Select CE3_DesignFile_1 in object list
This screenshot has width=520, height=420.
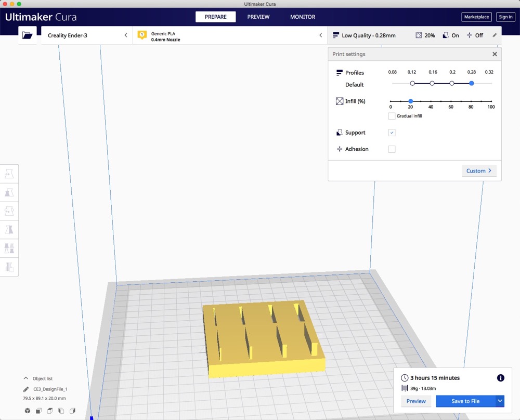tap(50, 389)
